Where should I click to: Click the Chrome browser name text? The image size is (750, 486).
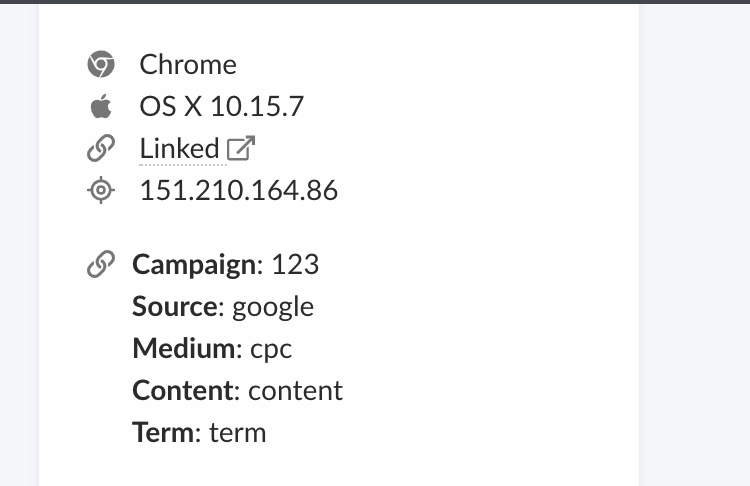pos(188,65)
